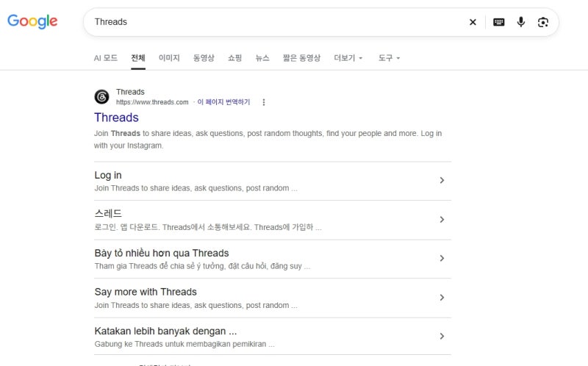Image resolution: width=588 pixels, height=366 pixels.
Task: Go to the 쇼핑 tab
Action: point(234,58)
